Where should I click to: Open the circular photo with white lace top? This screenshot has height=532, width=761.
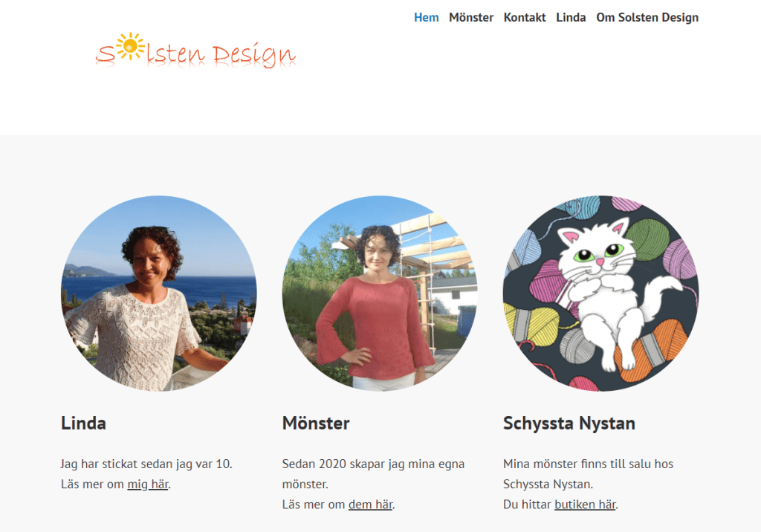coord(158,293)
